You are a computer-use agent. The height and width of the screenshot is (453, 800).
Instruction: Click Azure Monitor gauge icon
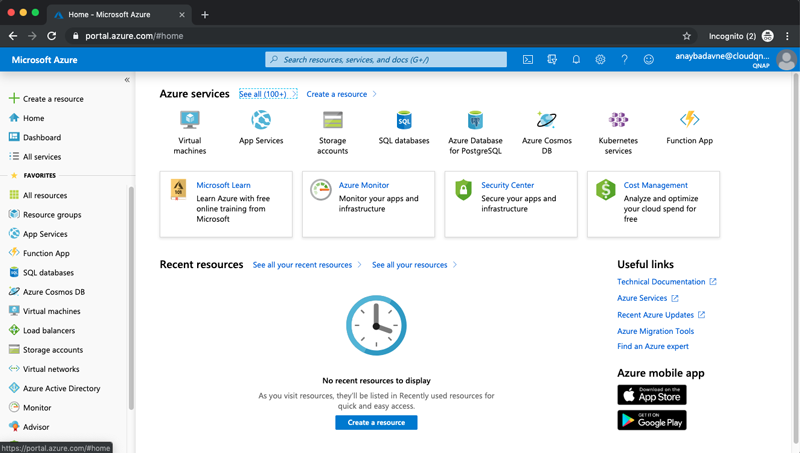321,190
